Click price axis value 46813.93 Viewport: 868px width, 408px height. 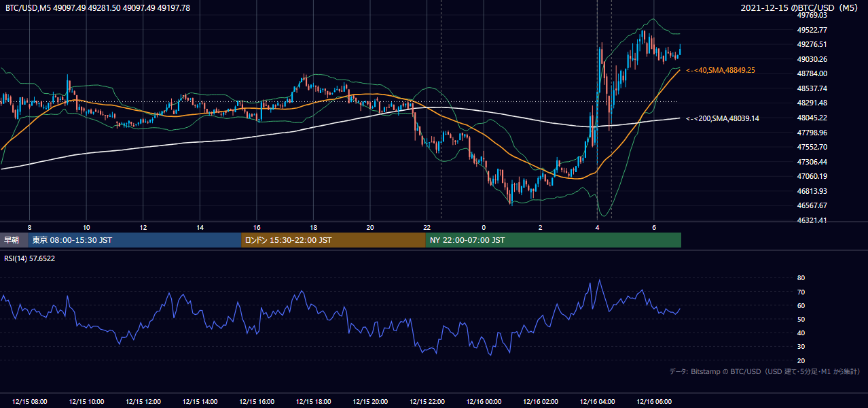point(812,191)
